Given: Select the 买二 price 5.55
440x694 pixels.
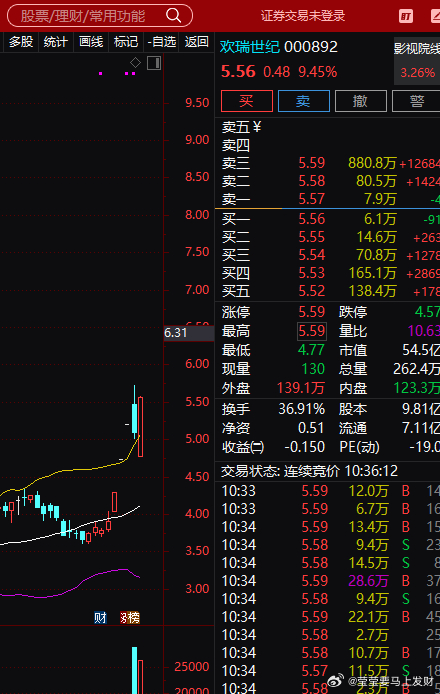Looking at the screenshot, I should 312,237.
